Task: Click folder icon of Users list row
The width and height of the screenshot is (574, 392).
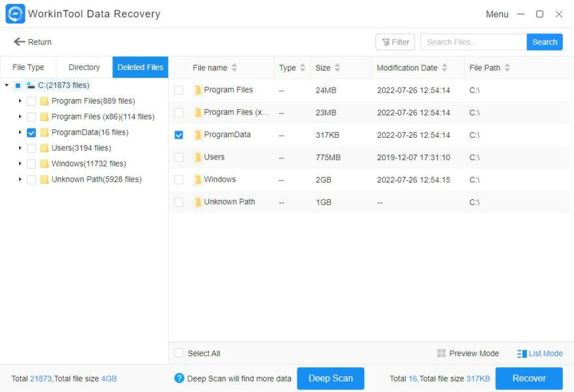Action: (197, 157)
